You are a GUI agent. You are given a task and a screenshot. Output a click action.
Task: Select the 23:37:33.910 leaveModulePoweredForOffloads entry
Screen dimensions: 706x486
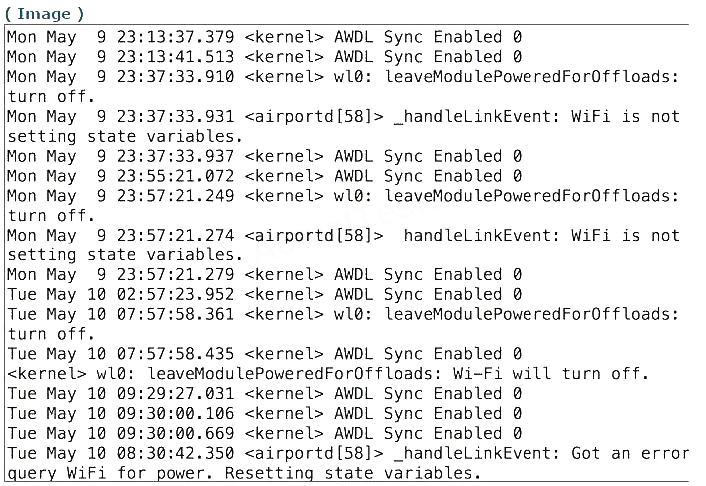(343, 77)
